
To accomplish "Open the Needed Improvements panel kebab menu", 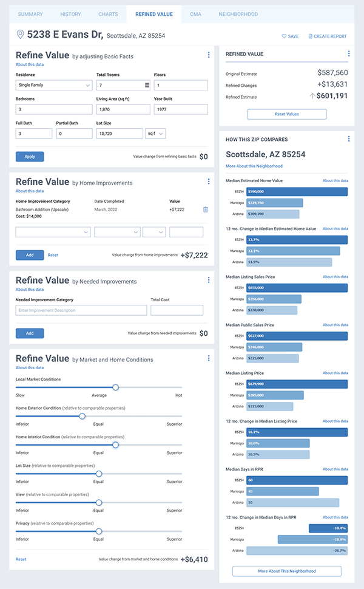I will pos(209,280).
